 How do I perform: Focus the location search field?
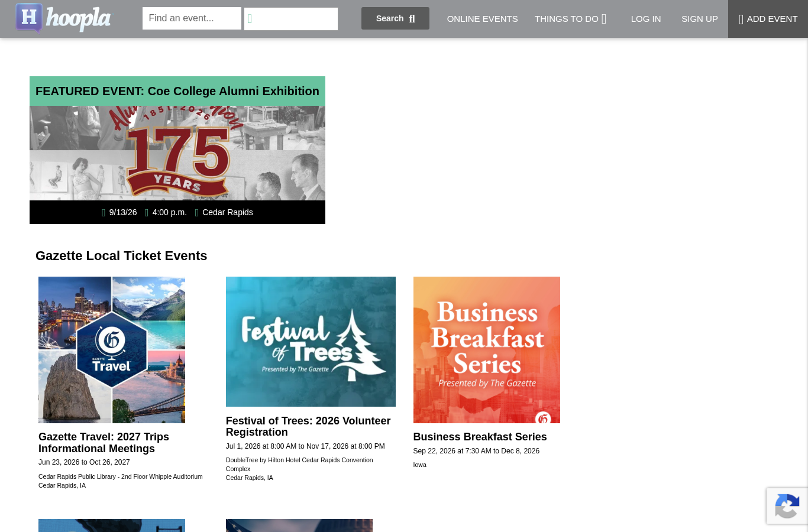point(291,19)
